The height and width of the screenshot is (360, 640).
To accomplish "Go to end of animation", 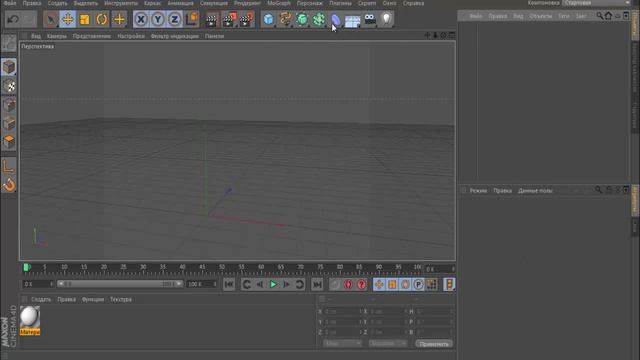I will coord(317,284).
